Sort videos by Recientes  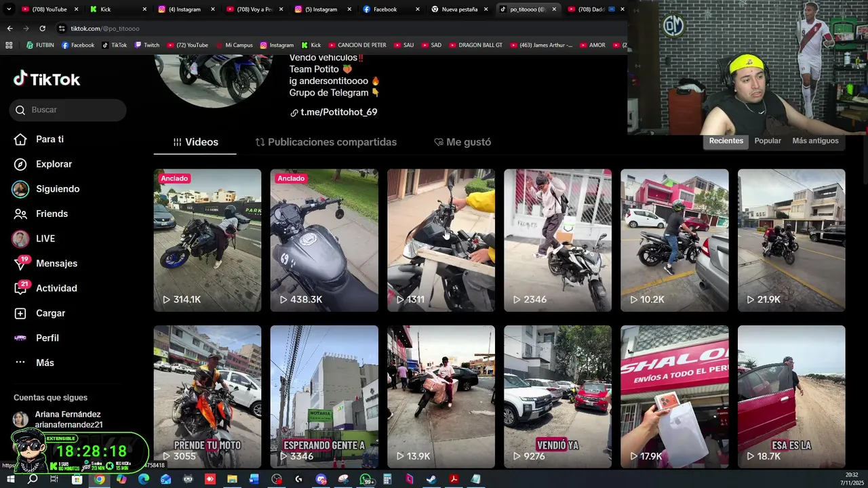(x=726, y=141)
